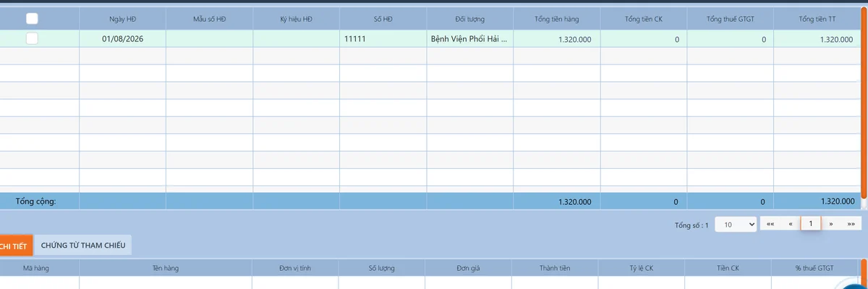This screenshot has width=868, height=289.
Task: Go to last page with »» button
Action: [851, 225]
